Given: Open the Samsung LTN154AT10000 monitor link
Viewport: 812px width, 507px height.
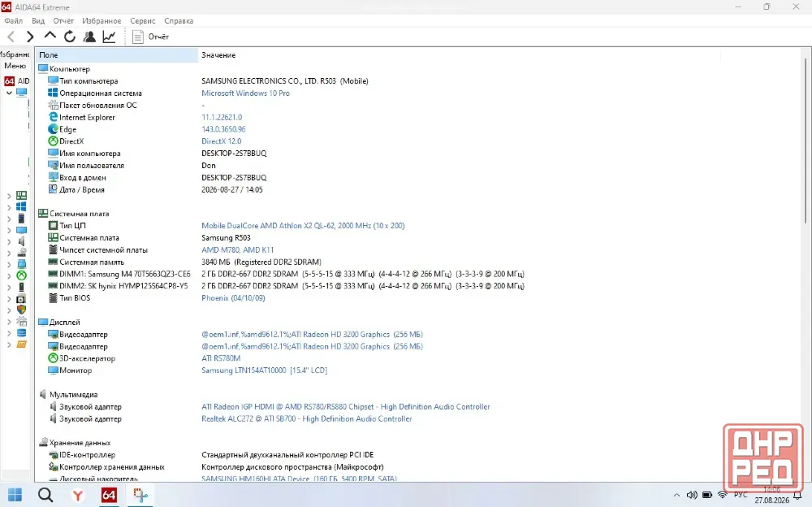Looking at the screenshot, I should [x=264, y=370].
